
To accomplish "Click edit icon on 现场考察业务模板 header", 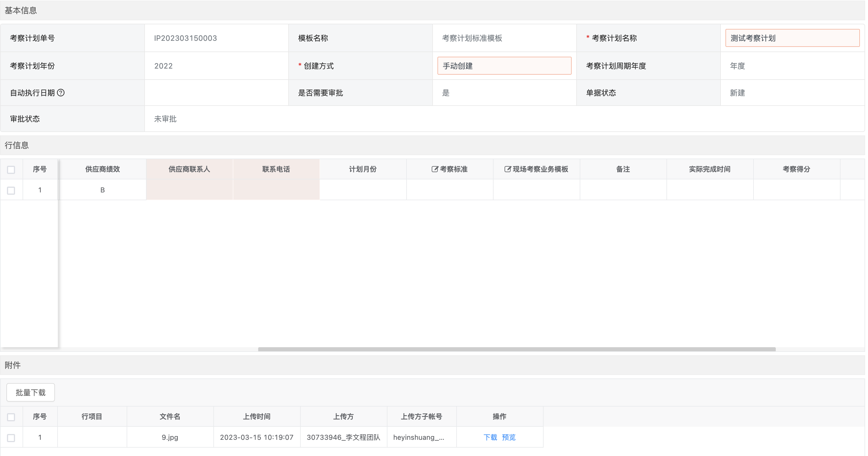I will coord(507,169).
